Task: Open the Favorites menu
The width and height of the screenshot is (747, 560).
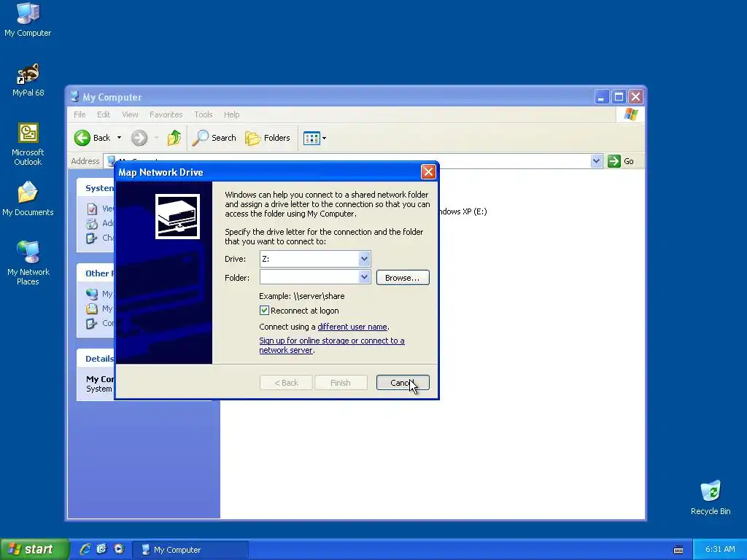Action: (166, 114)
